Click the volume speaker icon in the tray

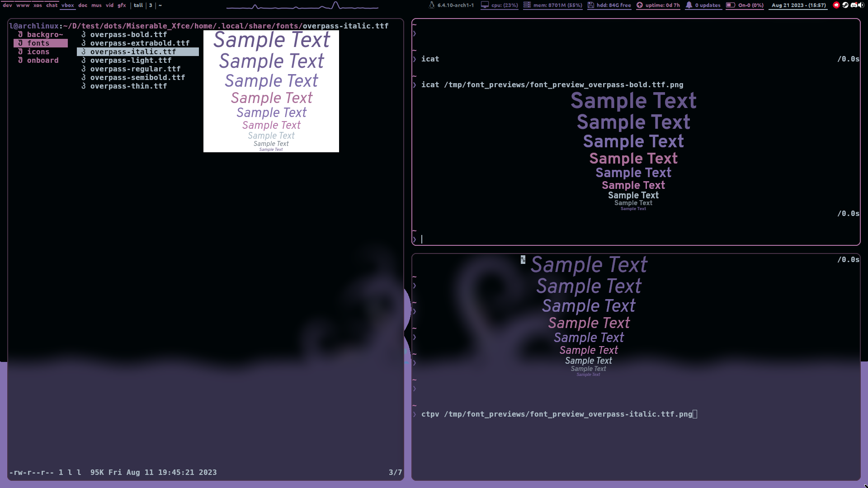point(861,5)
